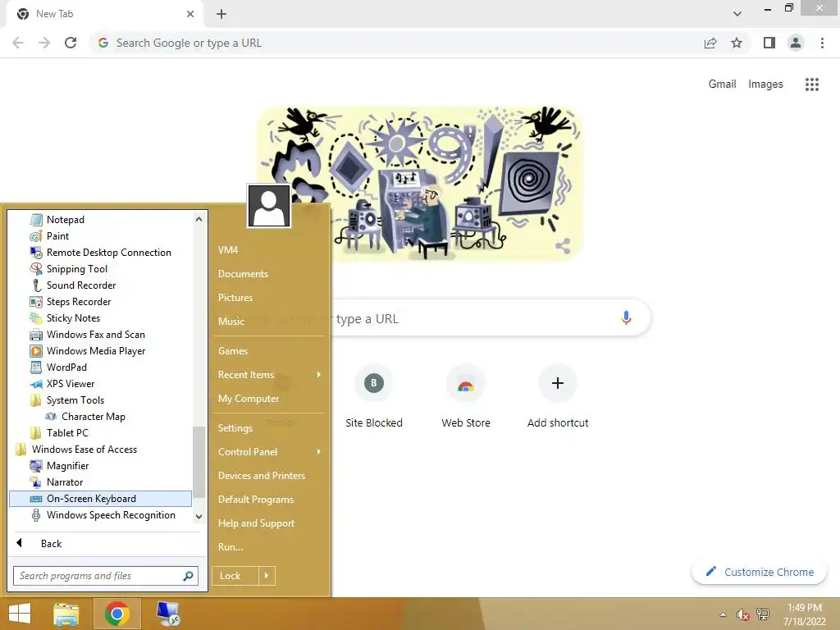Open the Google apps grid
Screen dimensions: 840x630
(812, 84)
